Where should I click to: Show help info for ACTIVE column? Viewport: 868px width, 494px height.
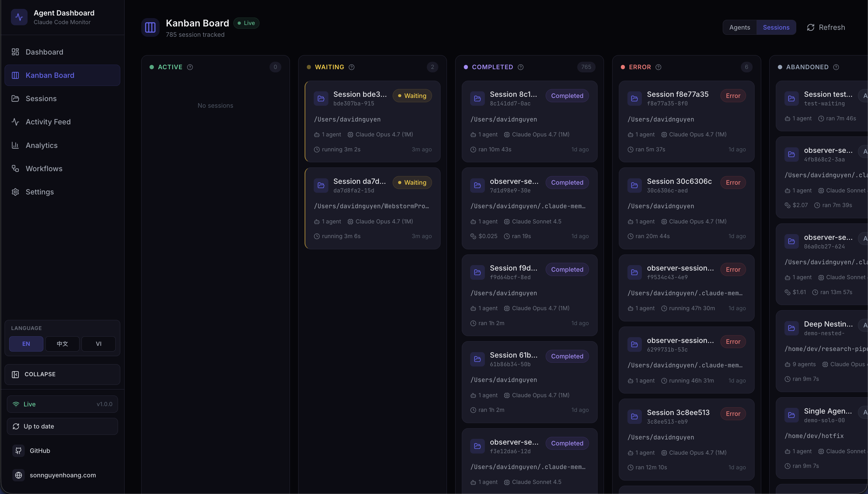point(190,67)
